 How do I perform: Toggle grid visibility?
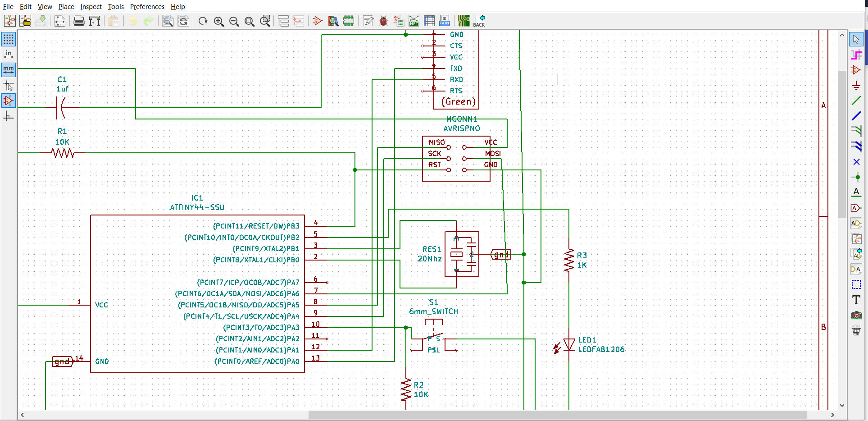(9, 39)
